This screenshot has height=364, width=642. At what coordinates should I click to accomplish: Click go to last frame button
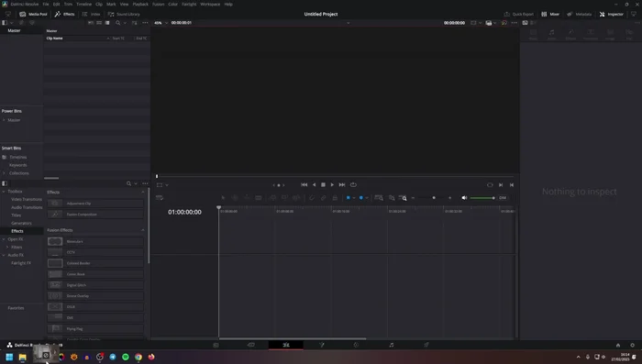click(342, 184)
